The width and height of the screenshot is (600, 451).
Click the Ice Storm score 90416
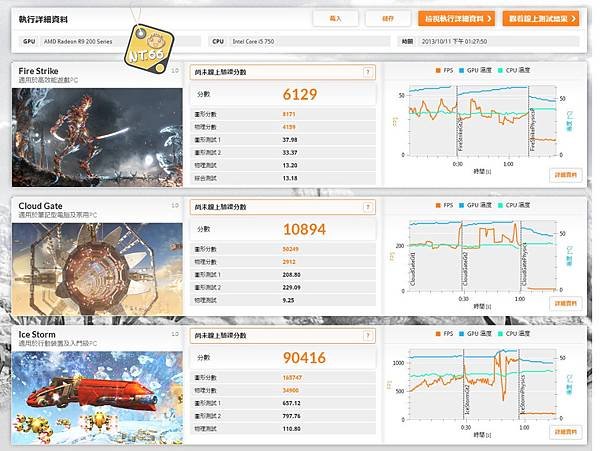[x=304, y=358]
